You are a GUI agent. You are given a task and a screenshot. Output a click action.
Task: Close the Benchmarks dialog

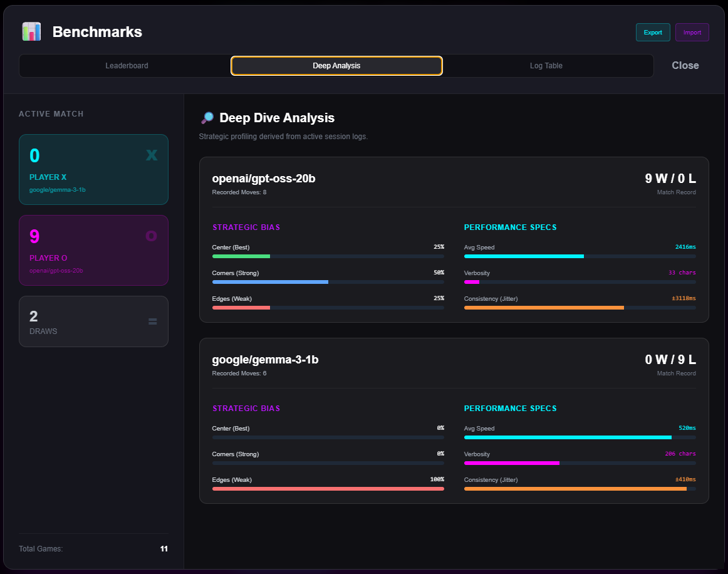point(685,65)
